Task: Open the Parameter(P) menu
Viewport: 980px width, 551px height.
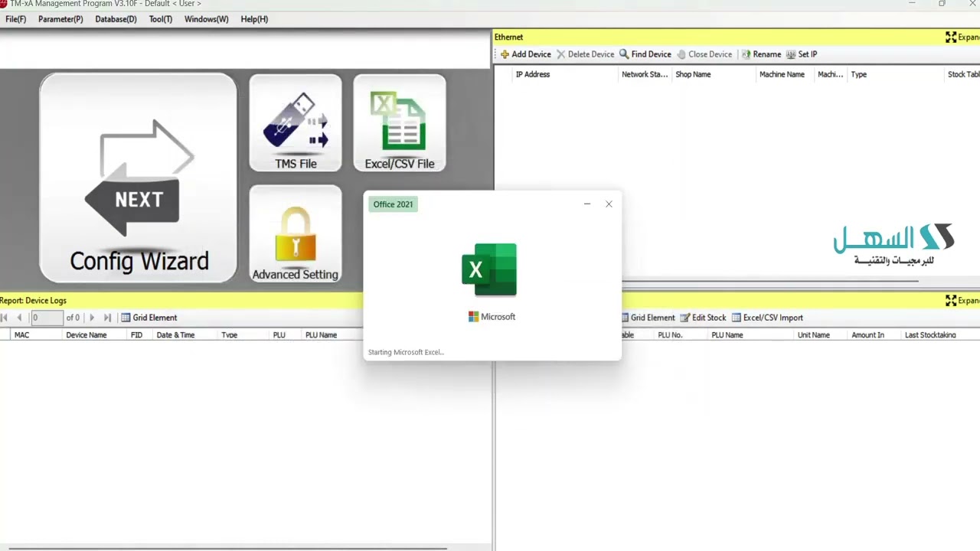Action: (60, 19)
